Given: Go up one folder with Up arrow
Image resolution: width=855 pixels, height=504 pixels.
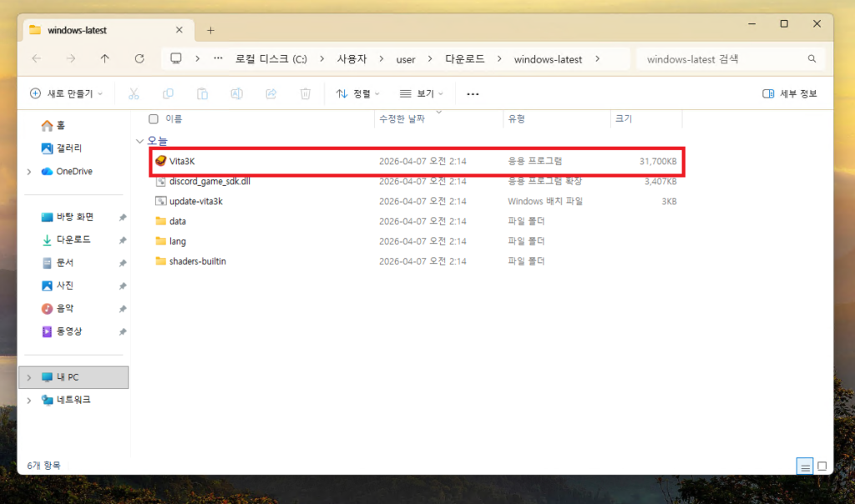Looking at the screenshot, I should (x=104, y=59).
